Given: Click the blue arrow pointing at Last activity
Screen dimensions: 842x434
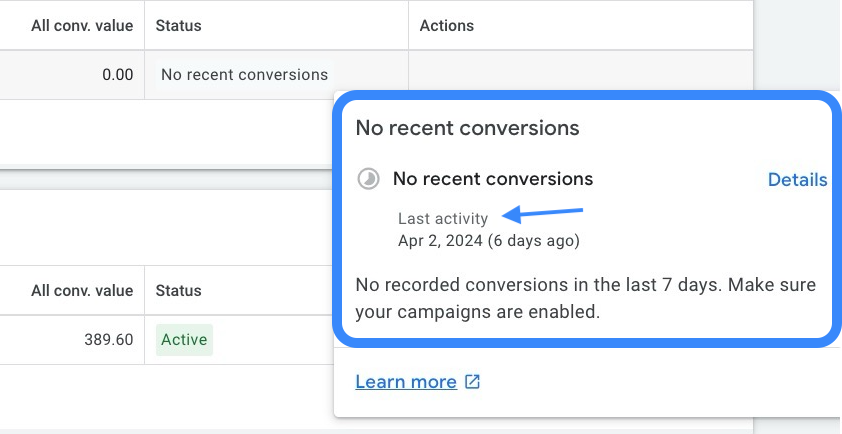Looking at the screenshot, I should [542, 214].
